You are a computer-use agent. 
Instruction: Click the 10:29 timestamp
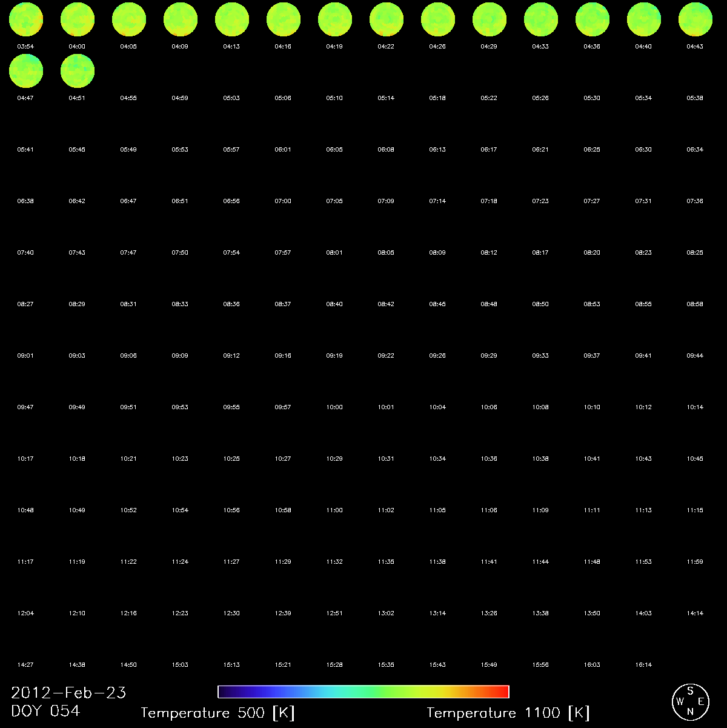pyautogui.click(x=334, y=458)
